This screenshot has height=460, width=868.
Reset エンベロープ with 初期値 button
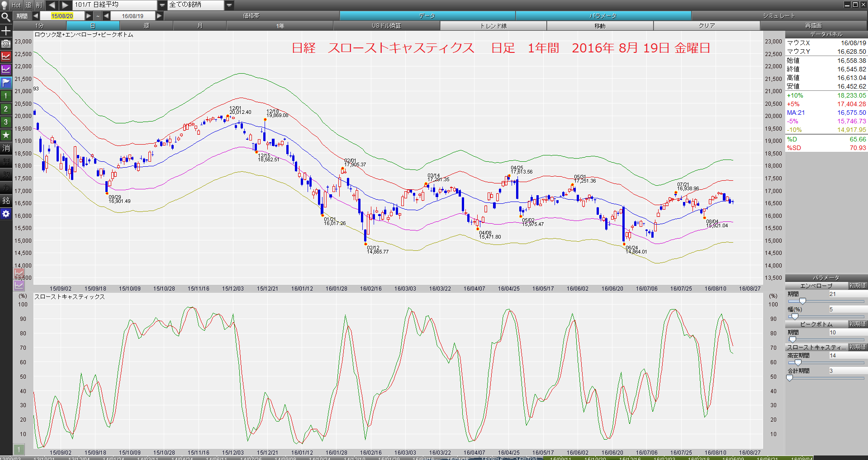point(857,286)
